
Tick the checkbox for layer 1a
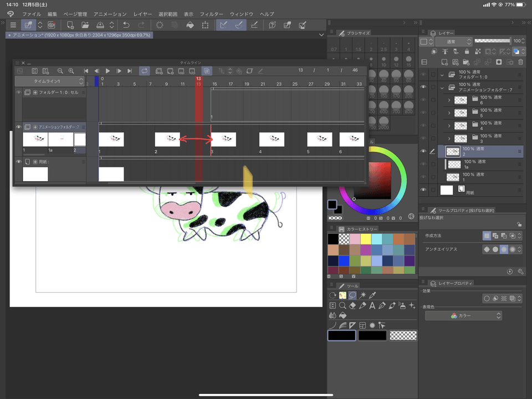point(433,164)
